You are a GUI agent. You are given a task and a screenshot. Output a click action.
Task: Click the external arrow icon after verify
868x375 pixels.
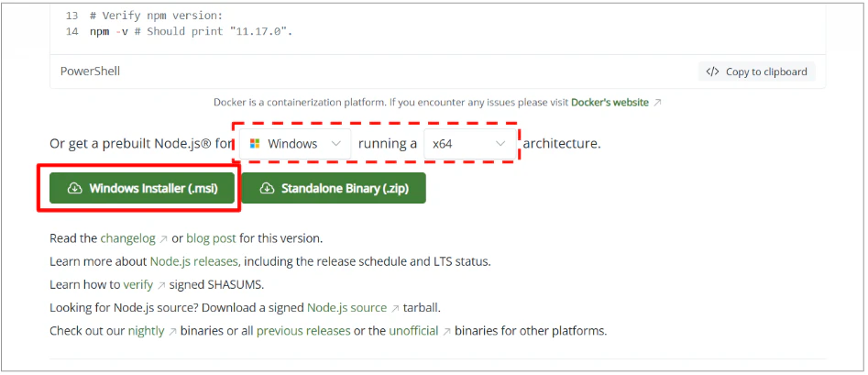(x=161, y=285)
